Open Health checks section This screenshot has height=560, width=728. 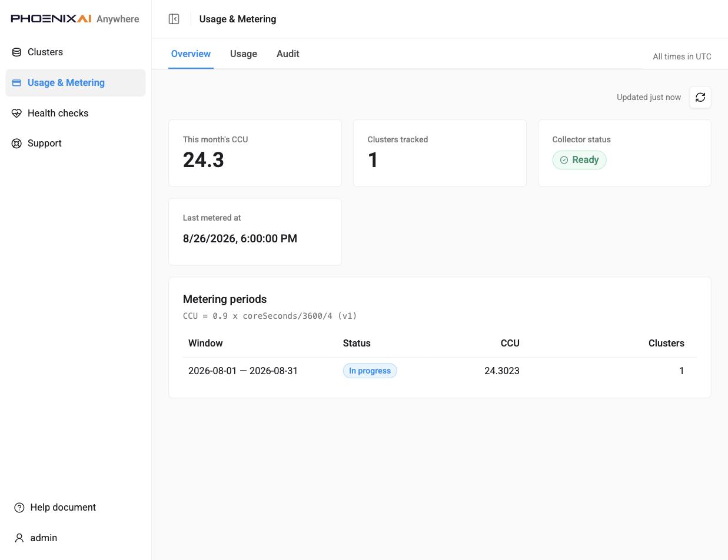click(x=75, y=114)
